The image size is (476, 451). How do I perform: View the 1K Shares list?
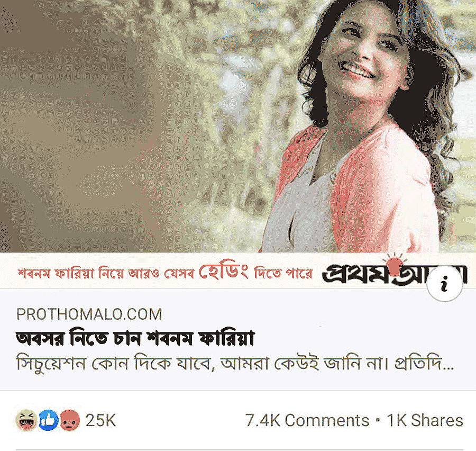pyautogui.click(x=425, y=421)
